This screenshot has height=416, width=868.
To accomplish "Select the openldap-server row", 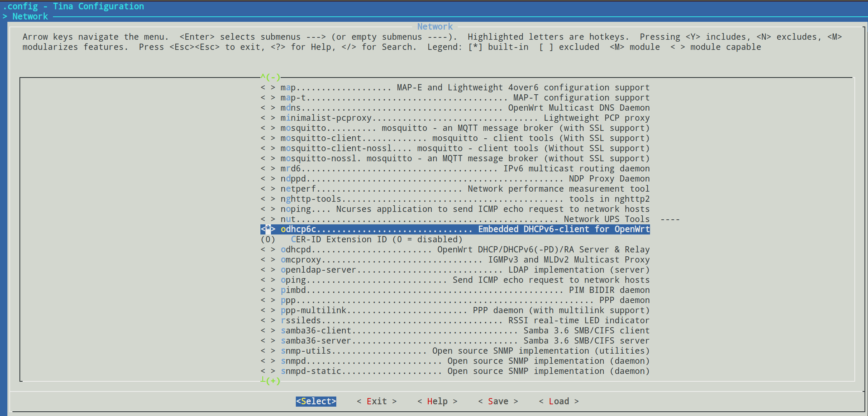I will (455, 270).
